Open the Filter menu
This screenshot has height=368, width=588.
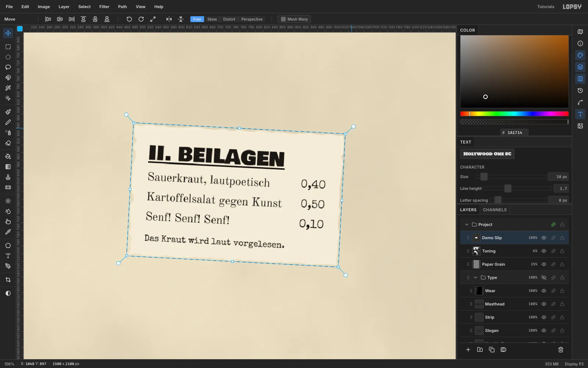[x=104, y=7]
